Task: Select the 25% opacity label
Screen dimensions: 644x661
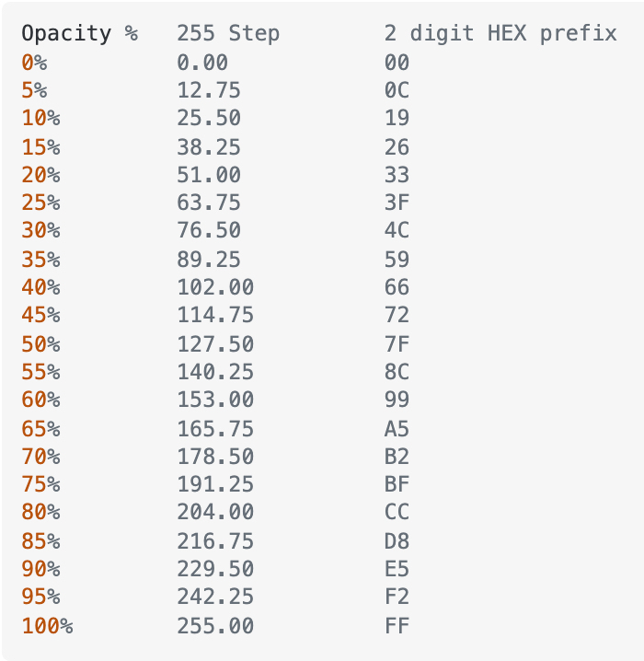Action: pyautogui.click(x=40, y=203)
